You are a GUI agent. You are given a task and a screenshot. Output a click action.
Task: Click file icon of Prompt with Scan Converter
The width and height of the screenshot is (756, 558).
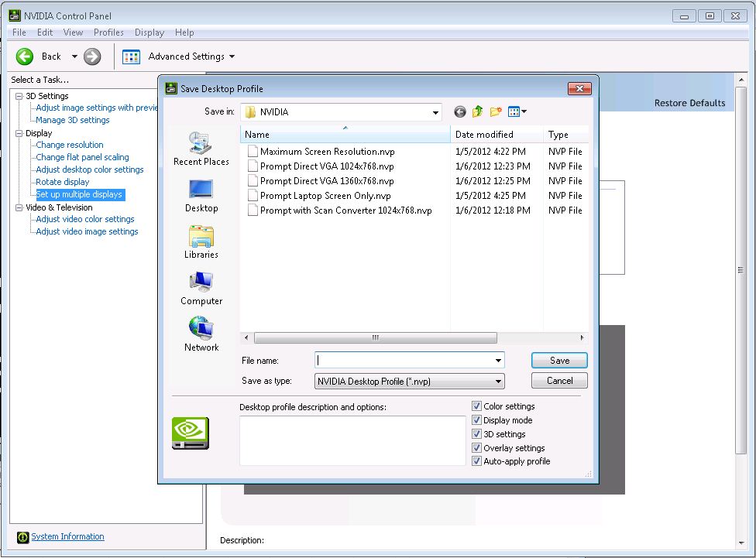tap(253, 211)
